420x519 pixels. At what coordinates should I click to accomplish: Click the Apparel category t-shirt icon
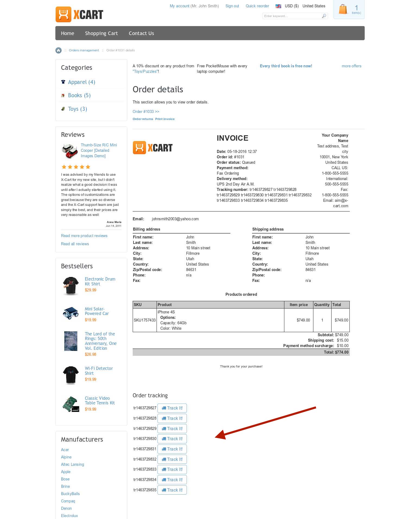click(63, 82)
